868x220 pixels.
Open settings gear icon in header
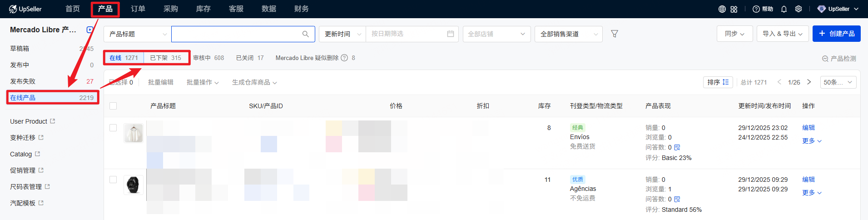(798, 9)
